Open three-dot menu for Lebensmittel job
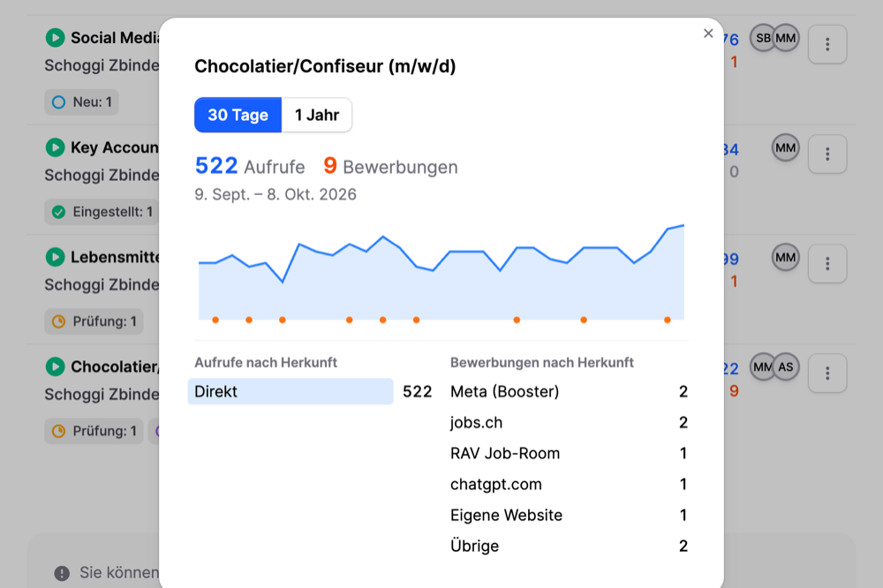The height and width of the screenshot is (588, 883). [x=827, y=263]
